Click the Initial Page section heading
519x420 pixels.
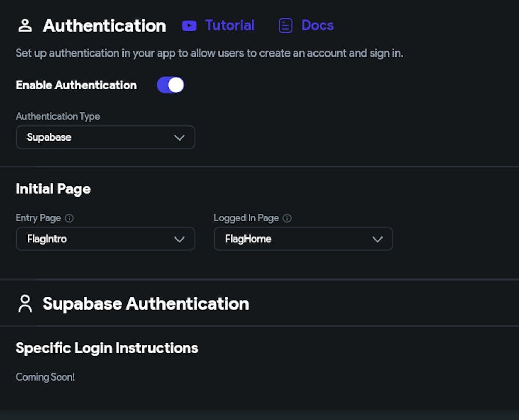coord(53,189)
